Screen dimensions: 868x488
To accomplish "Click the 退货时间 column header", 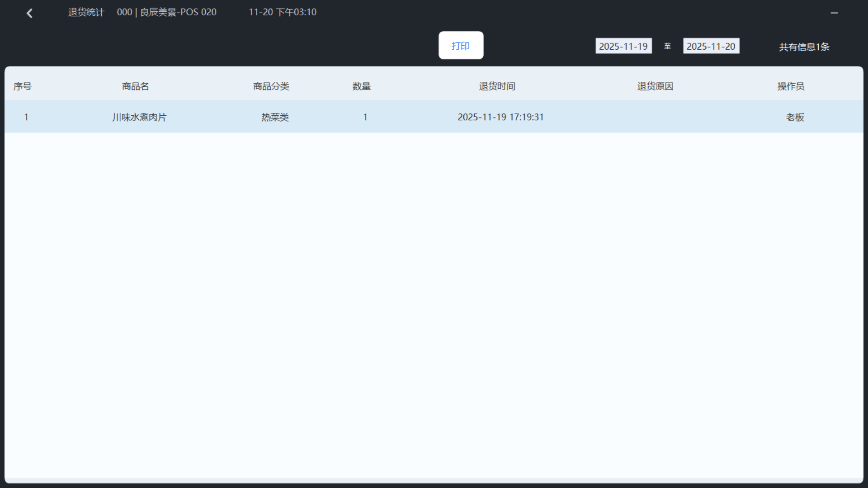I will [x=497, y=86].
